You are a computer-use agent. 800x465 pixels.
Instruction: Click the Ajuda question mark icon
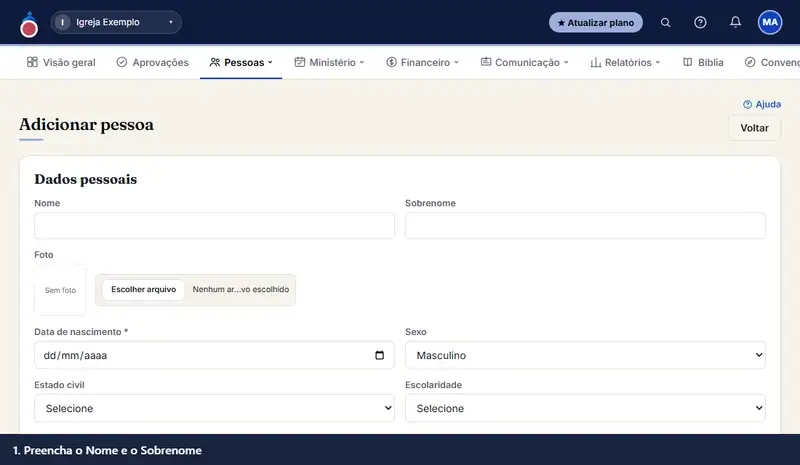(x=747, y=105)
